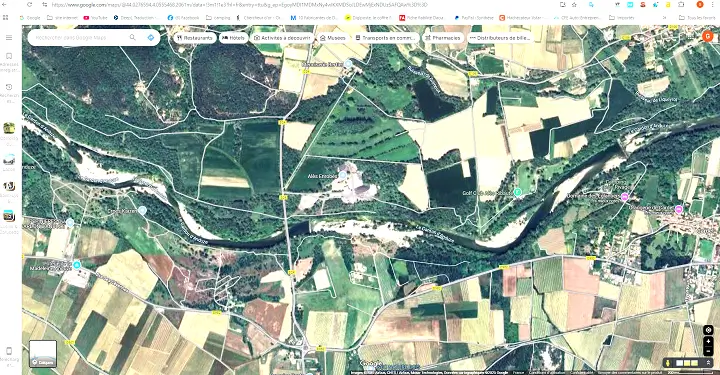This screenshot has width=720, height=375.
Task: Select the 'Activités à découvrir' chip
Action: pyautogui.click(x=282, y=38)
